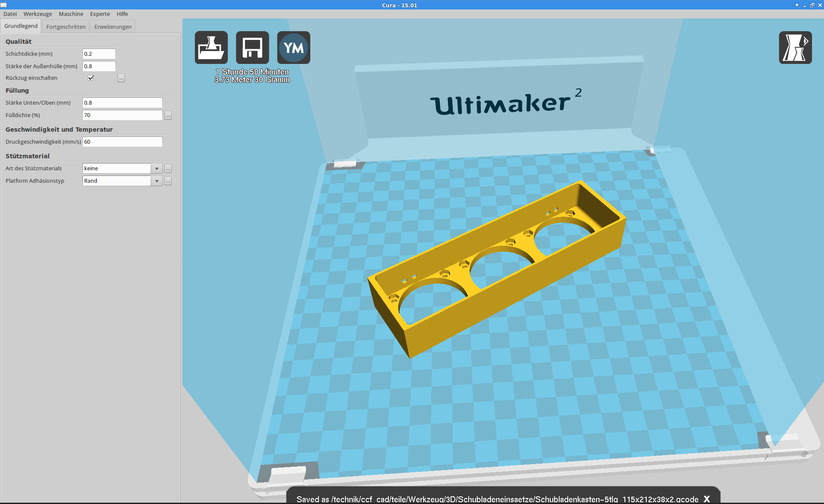This screenshot has height=504, width=824.
Task: Open Platform Adhäsionstyp settings ellipsis button
Action: [168, 181]
